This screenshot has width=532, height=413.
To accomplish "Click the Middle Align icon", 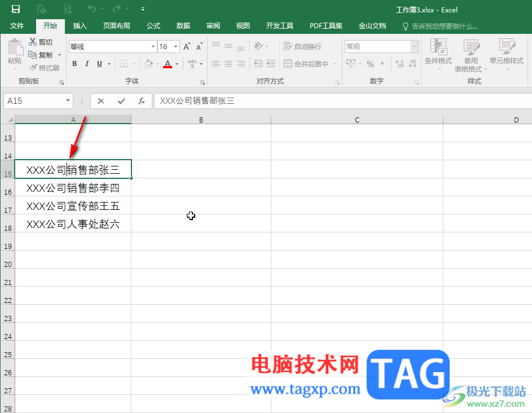I will (x=228, y=46).
